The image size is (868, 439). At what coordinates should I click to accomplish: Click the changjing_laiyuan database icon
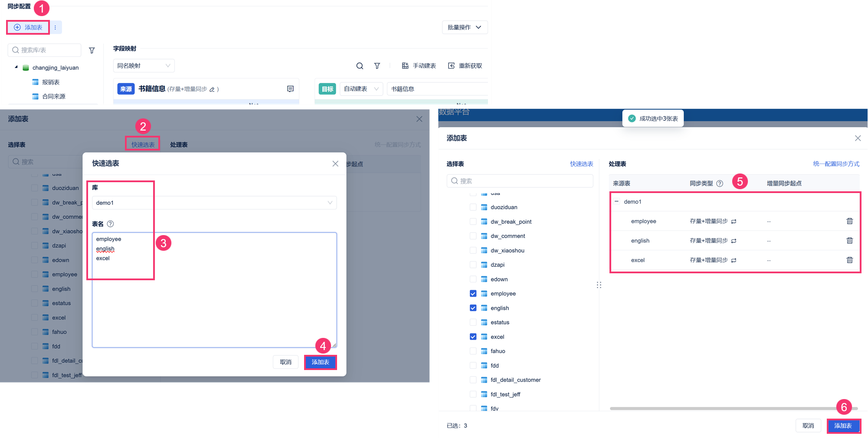(26, 68)
